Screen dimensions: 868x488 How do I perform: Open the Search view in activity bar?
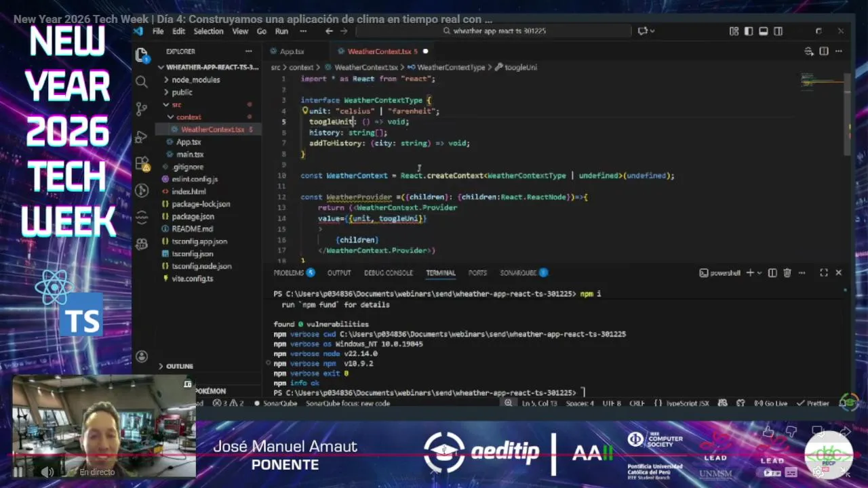[142, 82]
